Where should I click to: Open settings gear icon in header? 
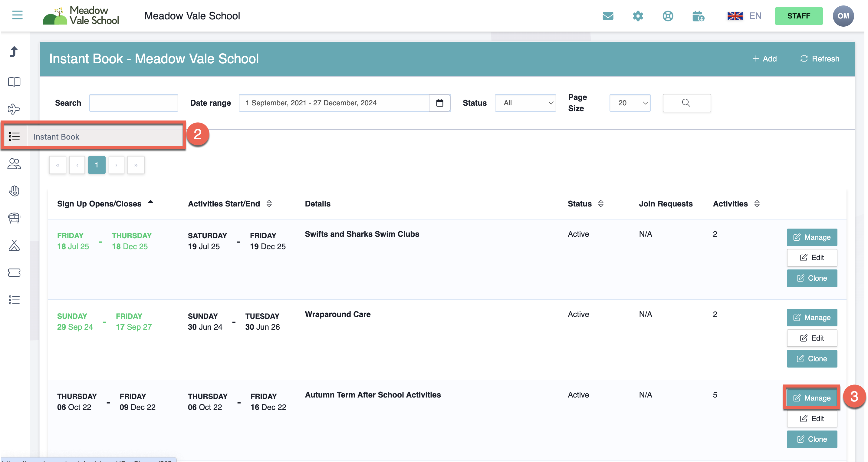[637, 16]
